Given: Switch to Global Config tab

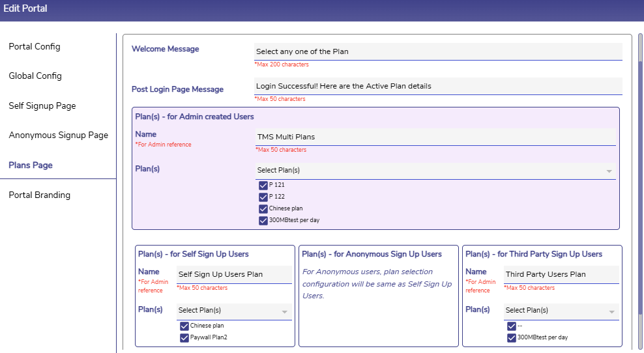Looking at the screenshot, I should 35,76.
